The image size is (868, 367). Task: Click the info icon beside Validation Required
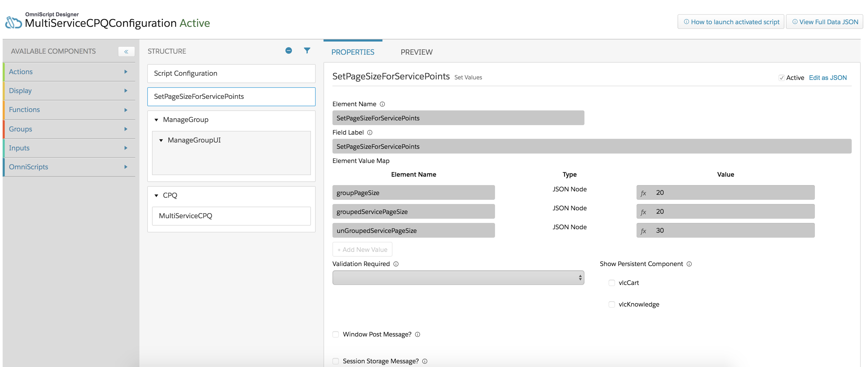tap(396, 264)
